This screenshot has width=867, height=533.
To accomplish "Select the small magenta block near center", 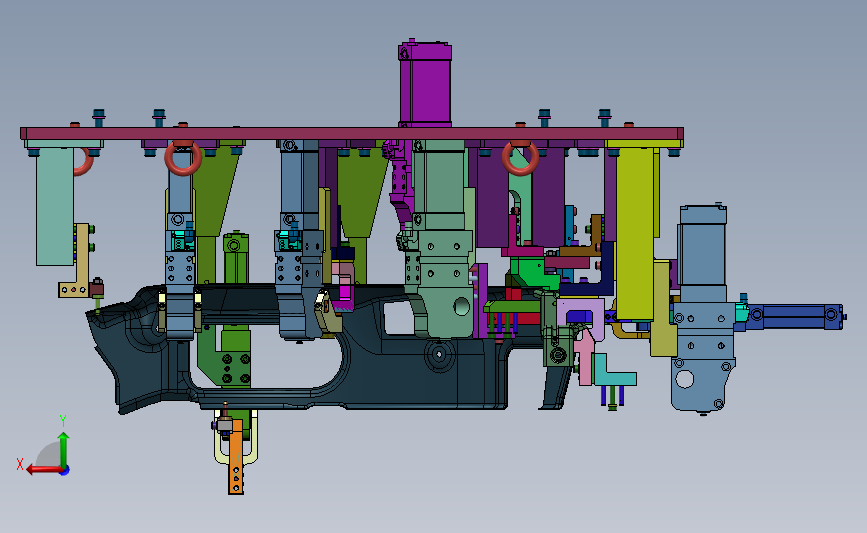I will 346,291.
